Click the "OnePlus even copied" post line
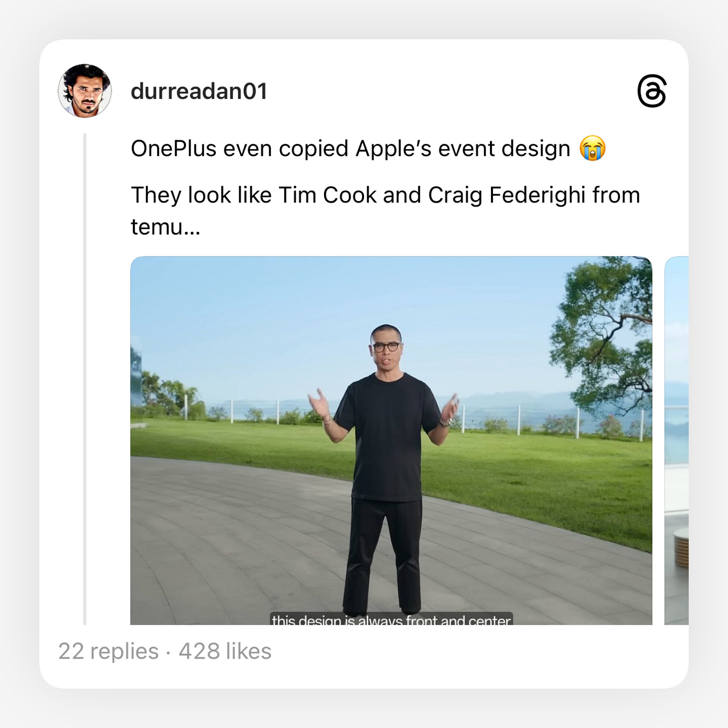Image resolution: width=728 pixels, height=728 pixels. pyautogui.click(x=368, y=148)
